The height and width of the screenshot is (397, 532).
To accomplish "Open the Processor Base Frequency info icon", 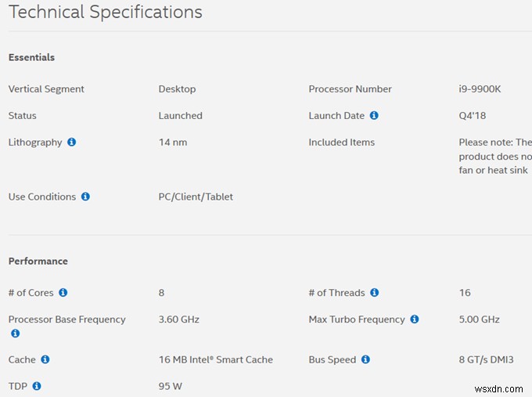I will pos(15,334).
